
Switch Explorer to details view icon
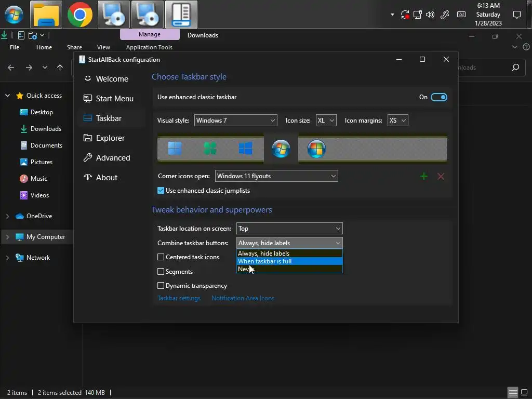click(513, 393)
